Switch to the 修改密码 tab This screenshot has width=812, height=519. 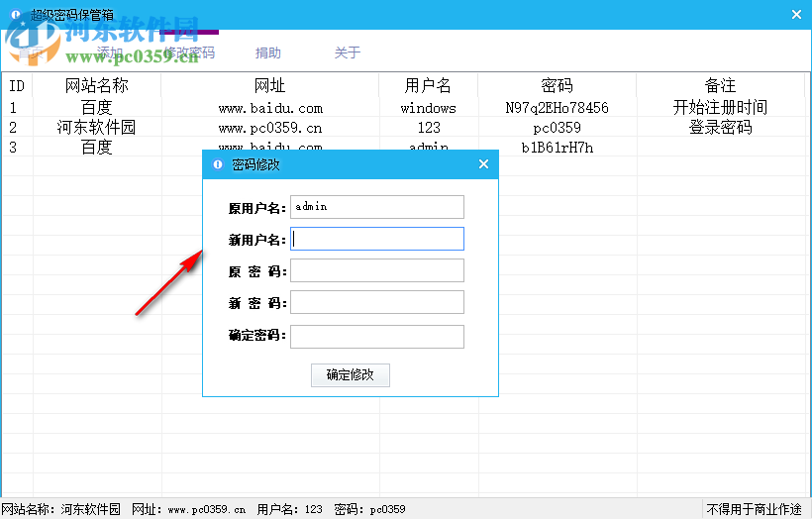pos(189,52)
